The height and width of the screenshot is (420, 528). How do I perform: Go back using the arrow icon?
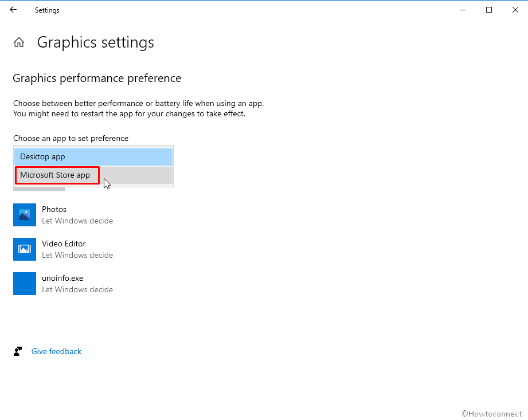[13, 10]
